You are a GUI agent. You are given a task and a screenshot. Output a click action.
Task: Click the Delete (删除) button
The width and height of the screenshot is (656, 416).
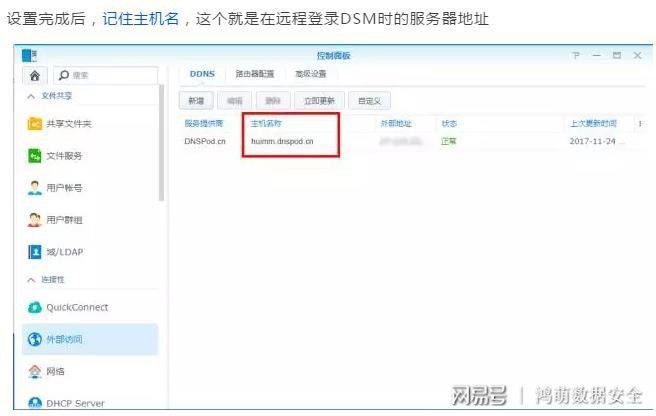273,100
